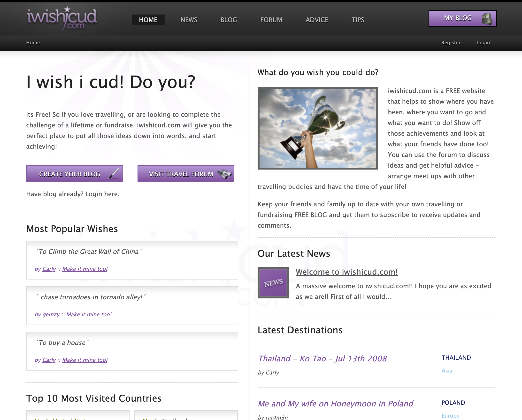The image size is (522, 420).
Task: Click the Welcome to iwishicud.com headline
Action: [347, 272]
